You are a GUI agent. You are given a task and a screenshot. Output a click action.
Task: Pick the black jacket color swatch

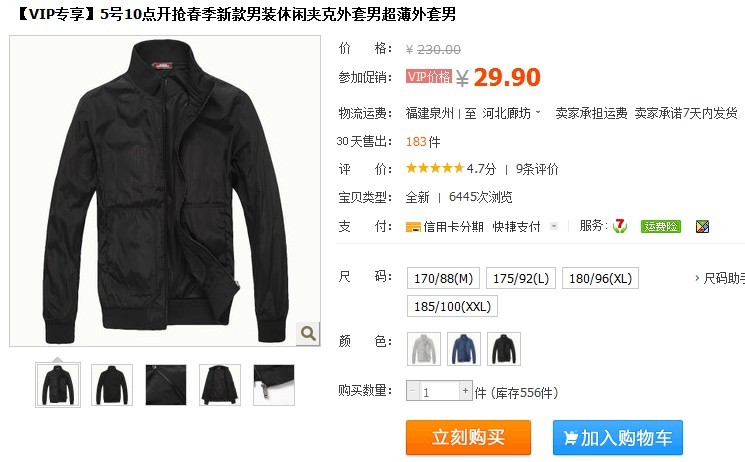click(x=504, y=349)
